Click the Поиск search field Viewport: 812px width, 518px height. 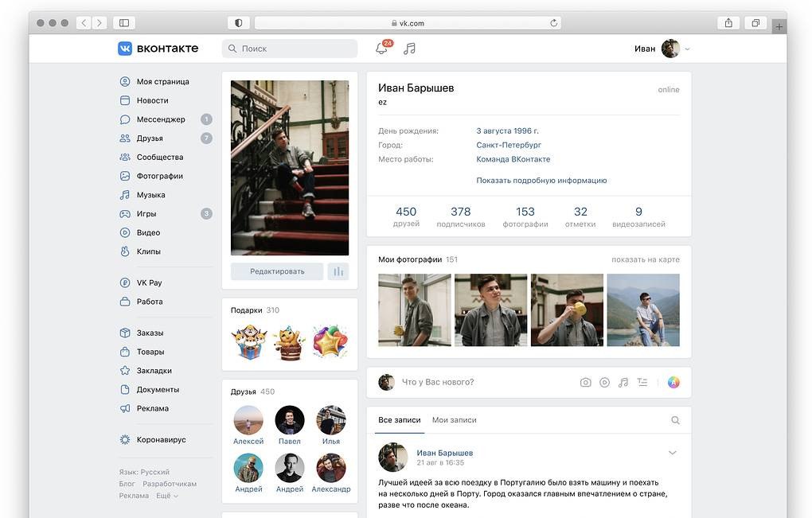[x=290, y=49]
